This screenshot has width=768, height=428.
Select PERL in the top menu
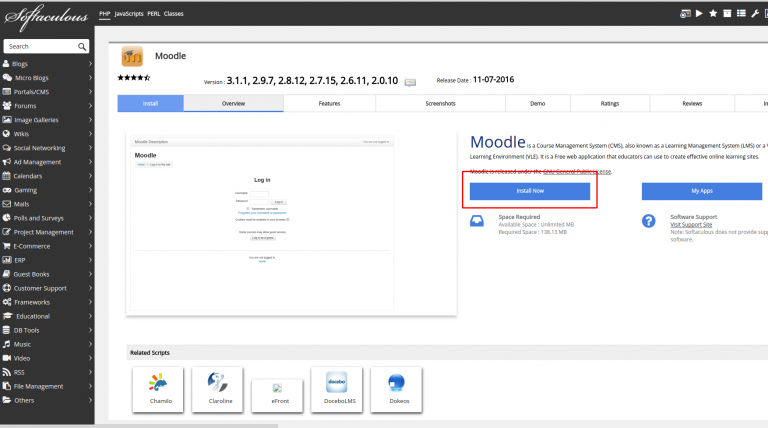coord(154,14)
